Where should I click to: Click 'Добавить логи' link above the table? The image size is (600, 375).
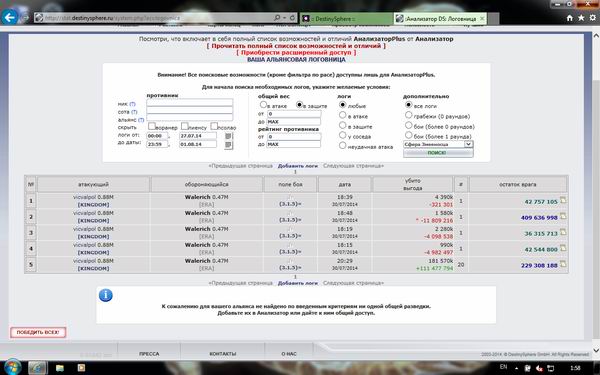click(x=298, y=166)
